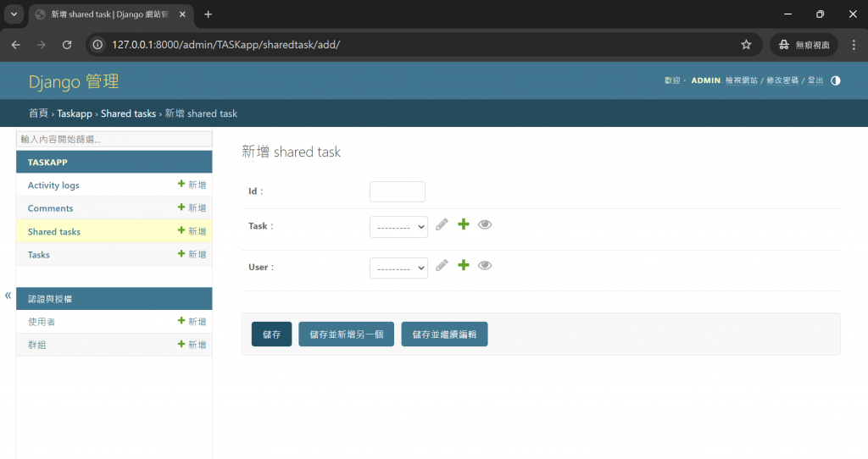Collapse the sidebar with the double-chevron
Viewport: 868px width, 459px height.
(x=8, y=296)
